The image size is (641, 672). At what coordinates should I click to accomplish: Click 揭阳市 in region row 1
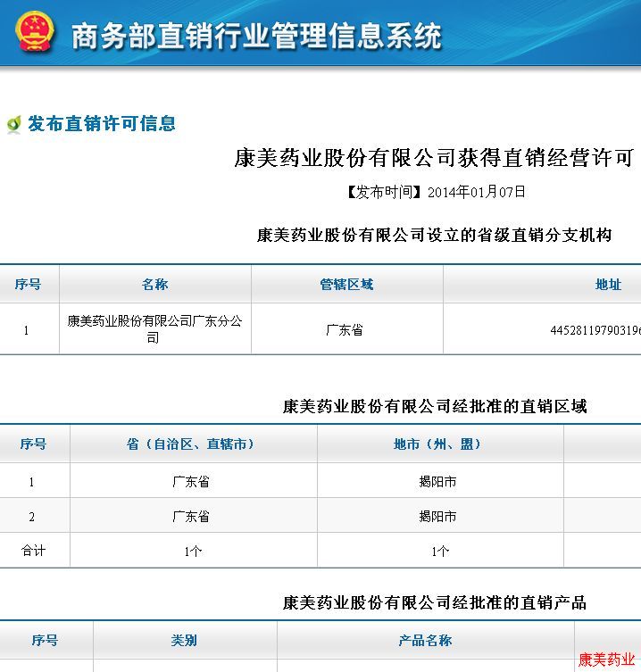coord(437,482)
